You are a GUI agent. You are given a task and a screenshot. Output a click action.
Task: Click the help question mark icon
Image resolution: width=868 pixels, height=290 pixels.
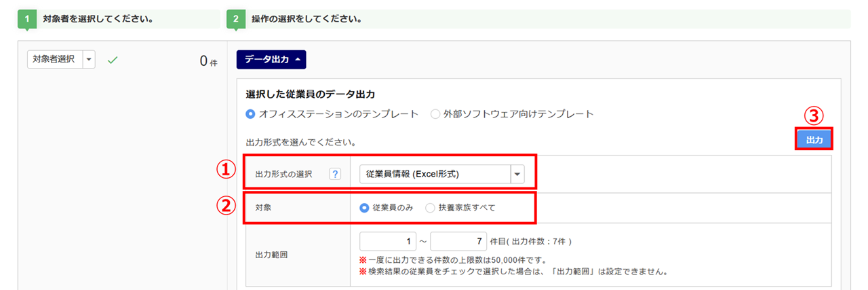click(334, 174)
